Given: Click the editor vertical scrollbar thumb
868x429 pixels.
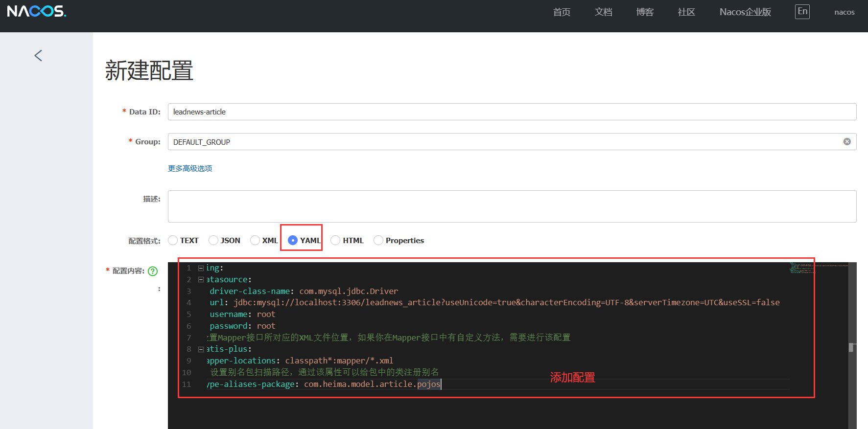Looking at the screenshot, I should [851, 347].
